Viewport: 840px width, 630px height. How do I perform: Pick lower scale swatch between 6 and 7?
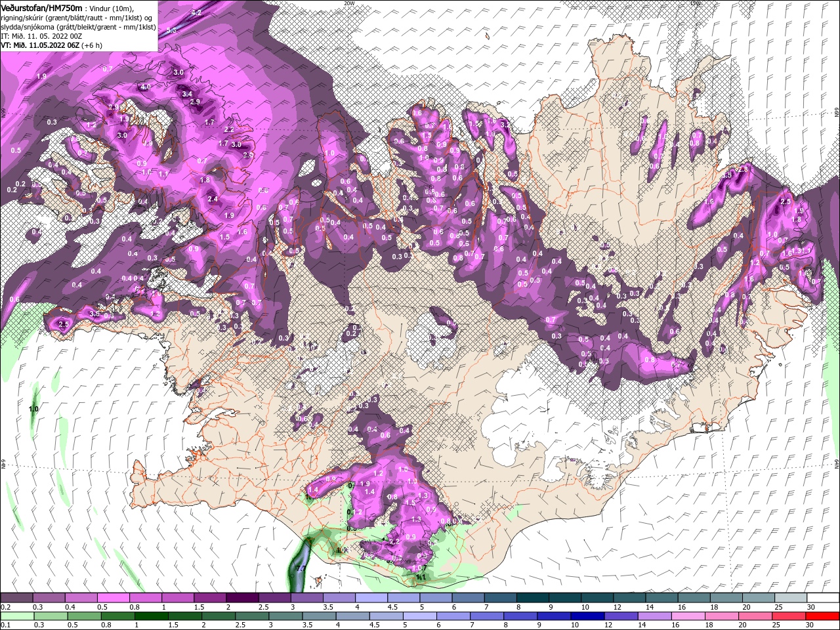pos(453,616)
